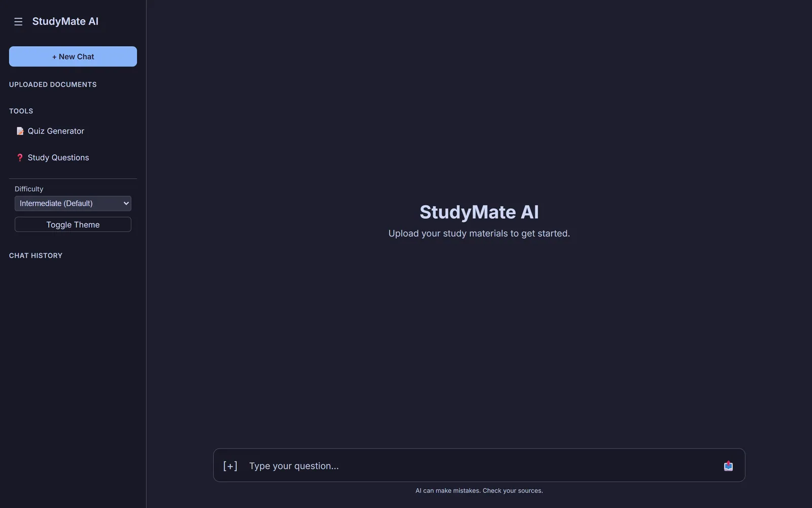Click the Tools section header
Viewport: 812px width, 508px height.
coord(21,111)
